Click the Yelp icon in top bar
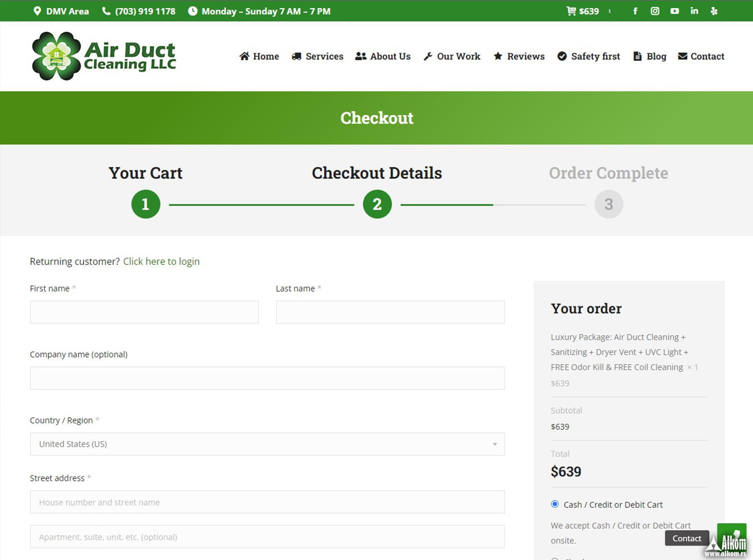 [714, 11]
